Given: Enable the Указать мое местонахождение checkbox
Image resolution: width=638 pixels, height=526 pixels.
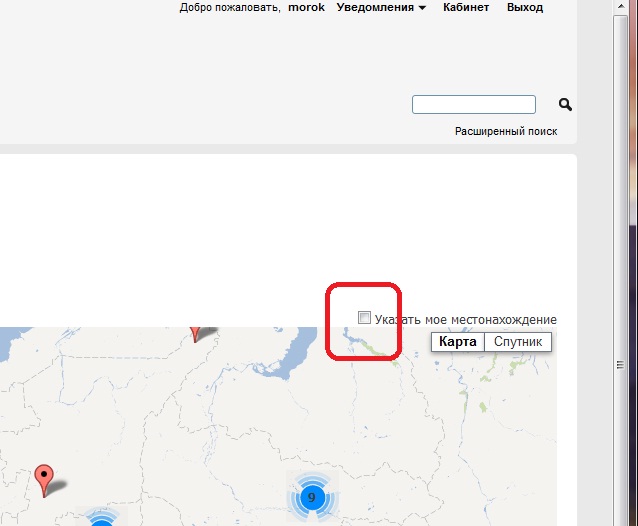Looking at the screenshot, I should (x=364, y=317).
